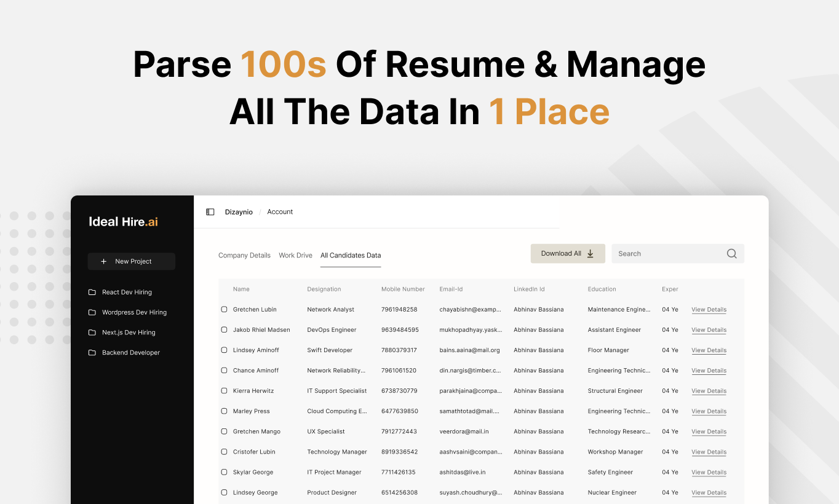
Task: Click the Swift Developer designation cell
Action: 330,350
